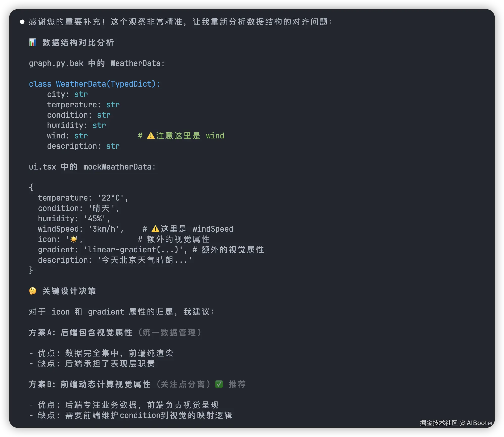Click the closing curly brace of mock data
This screenshot has height=437, width=504.
coord(31,270)
